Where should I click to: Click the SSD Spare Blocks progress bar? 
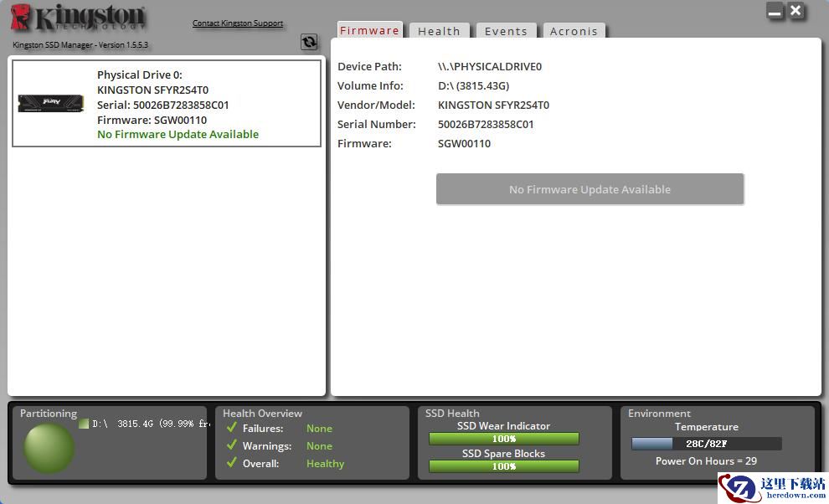504,466
